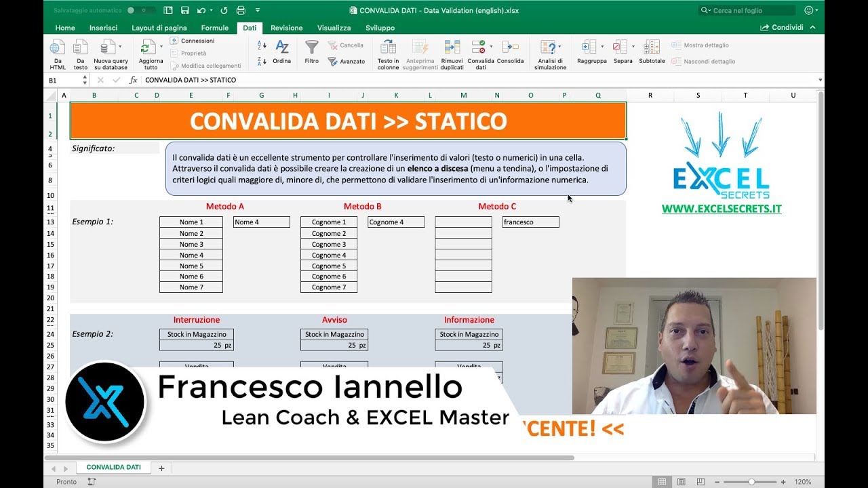Open the undo history dropdown arrow
Image resolution: width=868 pixels, height=488 pixels.
pyautogui.click(x=211, y=10)
